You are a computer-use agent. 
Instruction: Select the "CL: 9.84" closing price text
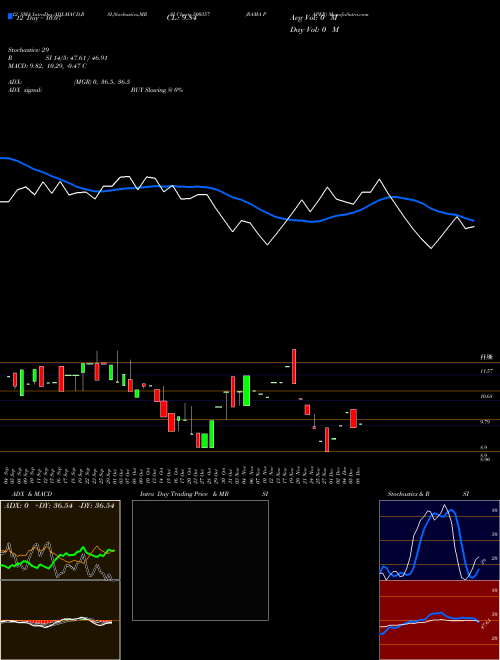pyautogui.click(x=182, y=18)
